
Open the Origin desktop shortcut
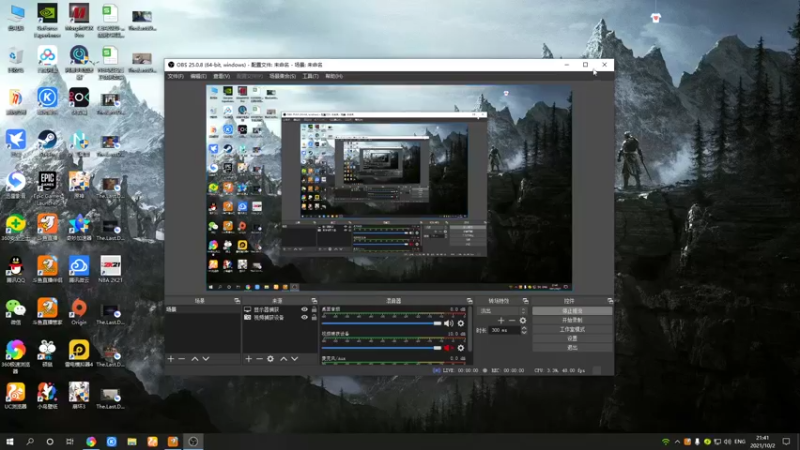click(79, 312)
